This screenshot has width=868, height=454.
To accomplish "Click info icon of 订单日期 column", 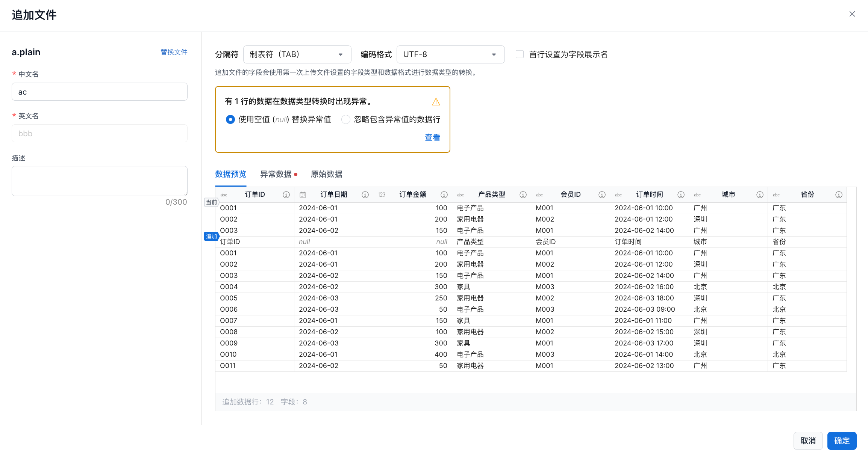I will [365, 195].
